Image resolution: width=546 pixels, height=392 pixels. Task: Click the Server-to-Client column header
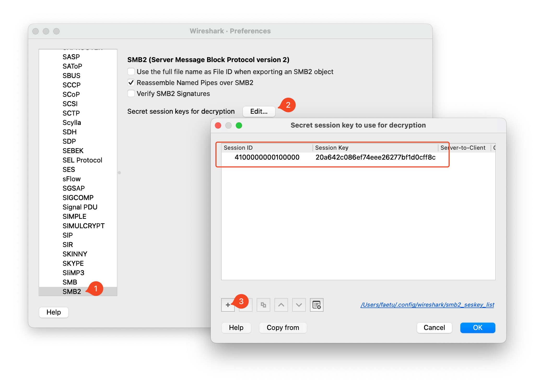pos(464,148)
